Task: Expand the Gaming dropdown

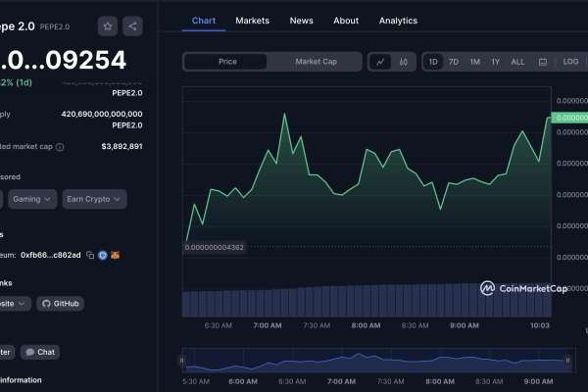Action: pos(32,199)
